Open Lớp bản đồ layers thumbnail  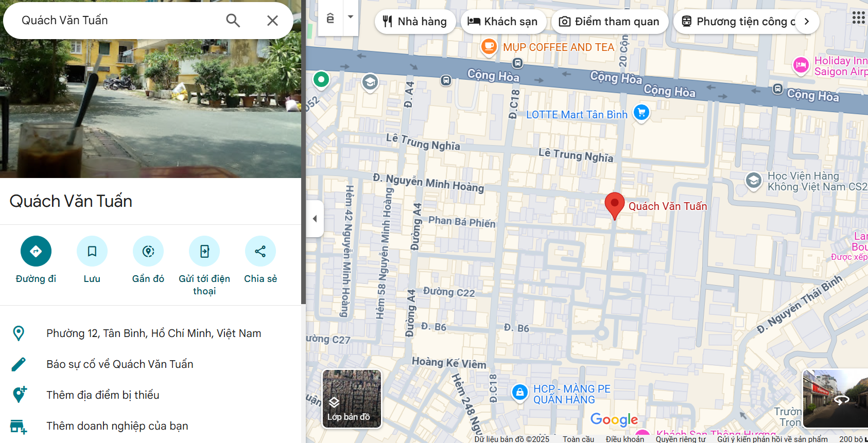[x=352, y=398]
